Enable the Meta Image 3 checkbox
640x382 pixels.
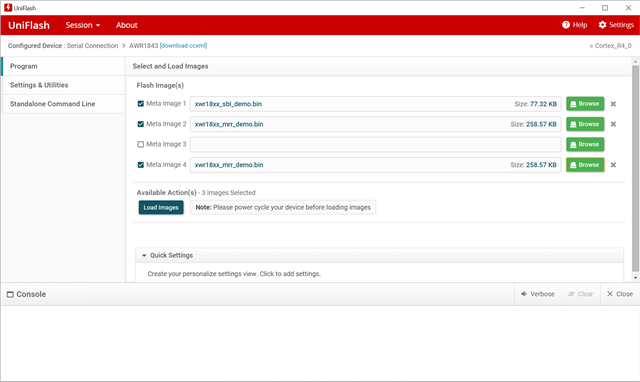[x=141, y=144]
